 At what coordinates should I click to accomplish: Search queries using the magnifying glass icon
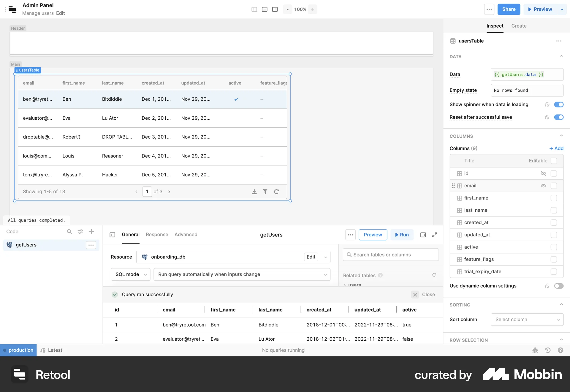pyautogui.click(x=69, y=232)
